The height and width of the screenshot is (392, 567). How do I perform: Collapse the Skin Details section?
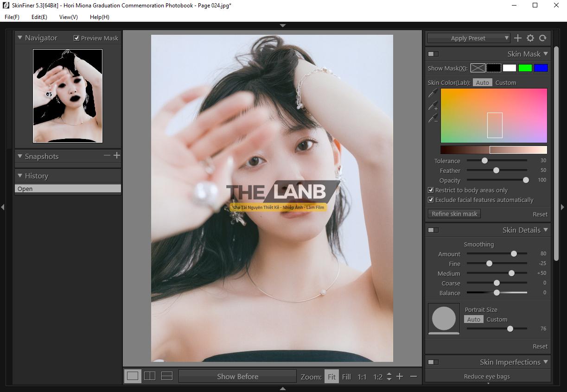546,230
